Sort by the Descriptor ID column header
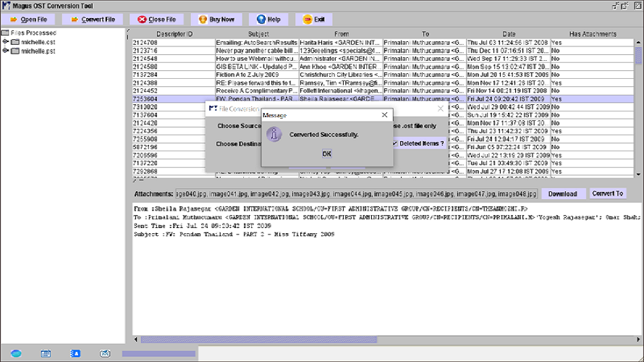 (x=174, y=34)
